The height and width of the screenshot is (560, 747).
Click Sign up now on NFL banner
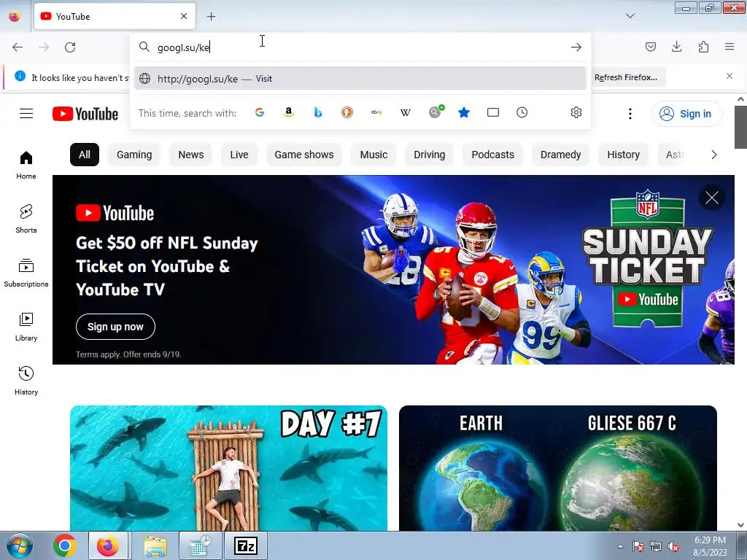(x=115, y=327)
